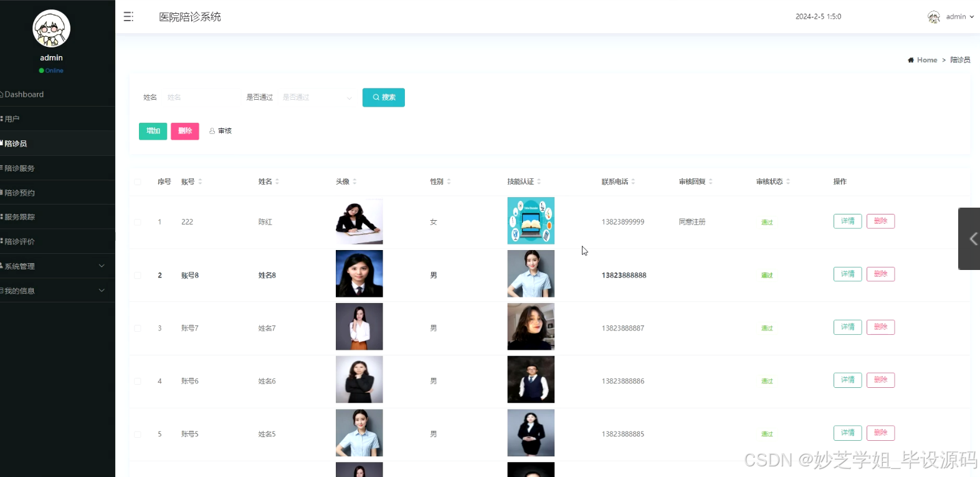Click the 医院陪诊系统 title text
Screen dimensions: 980x477
pyautogui.click(x=190, y=17)
